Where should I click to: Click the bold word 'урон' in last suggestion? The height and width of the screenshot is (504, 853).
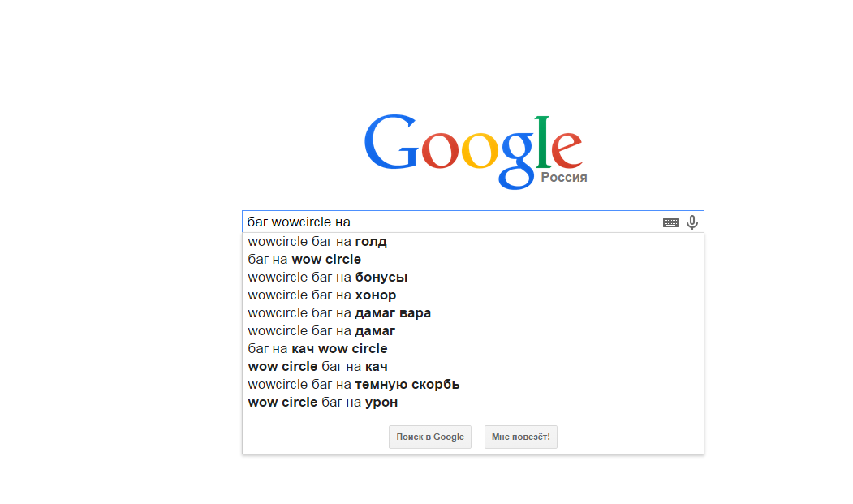(x=381, y=403)
